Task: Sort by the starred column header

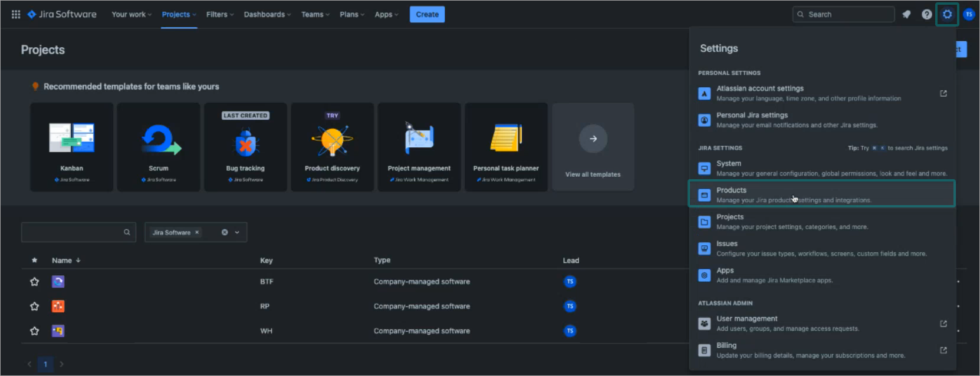Action: pos(34,260)
